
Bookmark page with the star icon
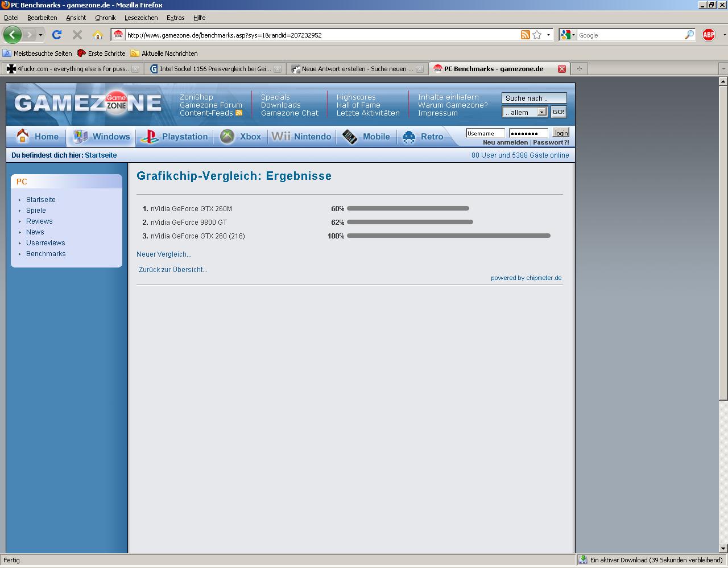(x=537, y=35)
